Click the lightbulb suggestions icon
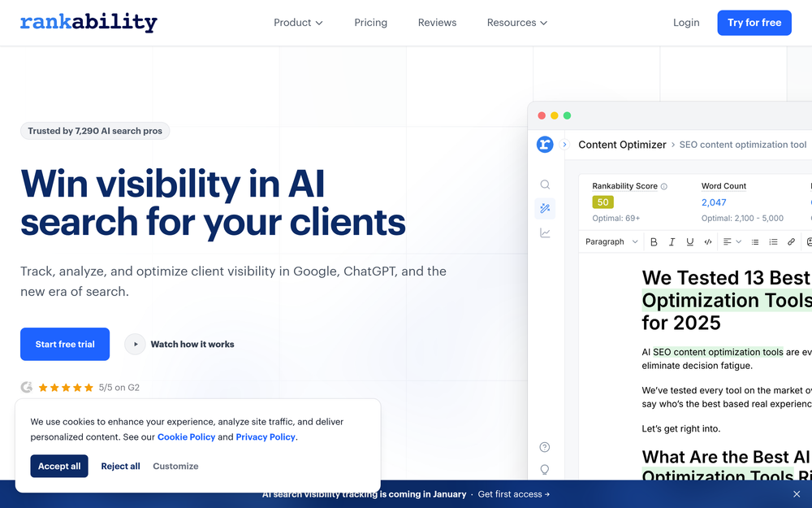Viewport: 812px width, 508px height. (545, 469)
